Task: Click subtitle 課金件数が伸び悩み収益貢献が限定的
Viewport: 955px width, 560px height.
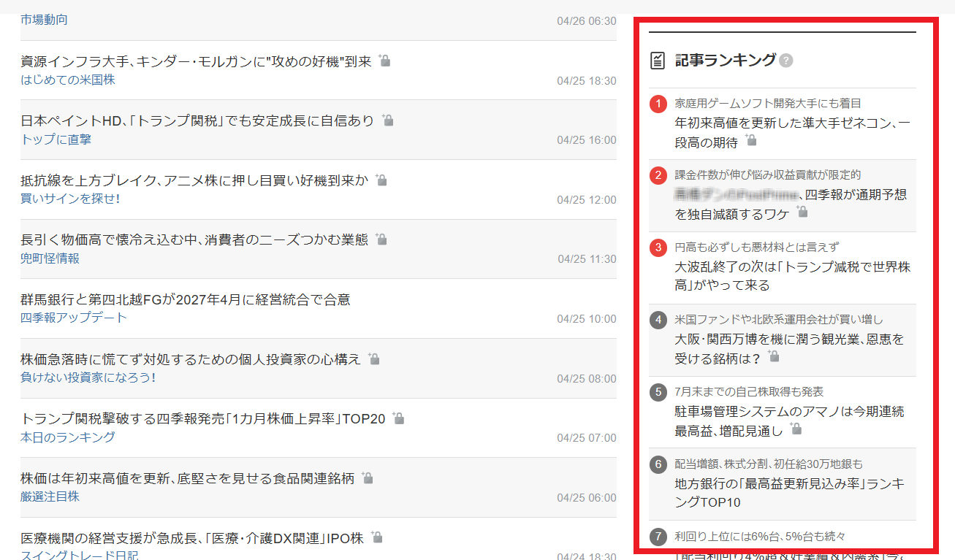Action: (768, 175)
